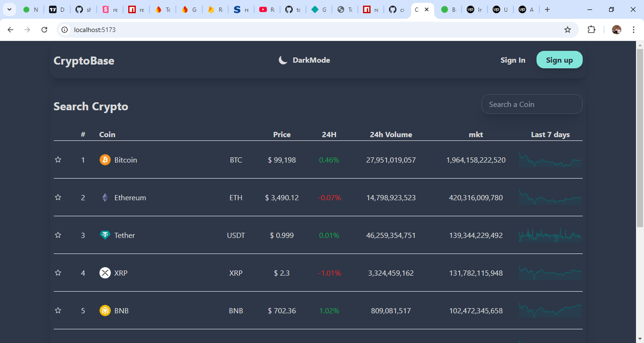Star the Tether row
The width and height of the screenshot is (644, 343).
[58, 235]
